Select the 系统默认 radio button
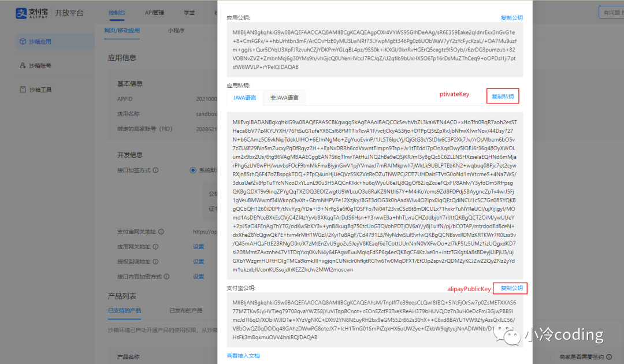The width and height of the screenshot is (624, 364). click(x=193, y=170)
